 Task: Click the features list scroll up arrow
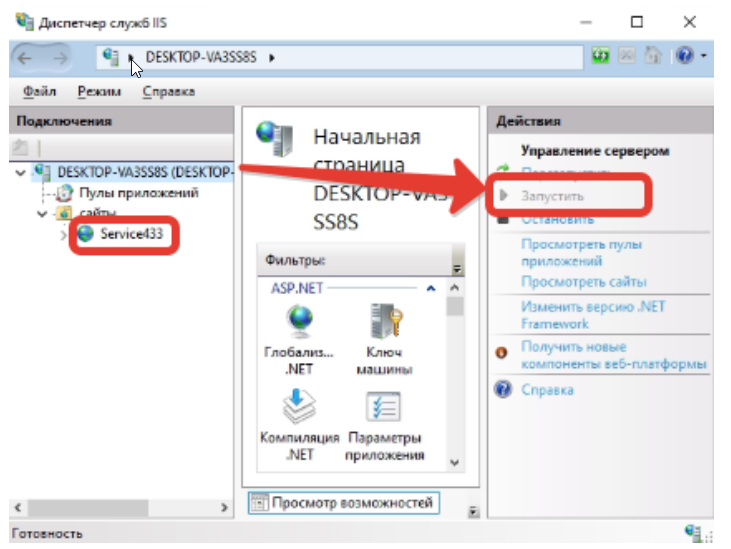pyautogui.click(x=455, y=288)
